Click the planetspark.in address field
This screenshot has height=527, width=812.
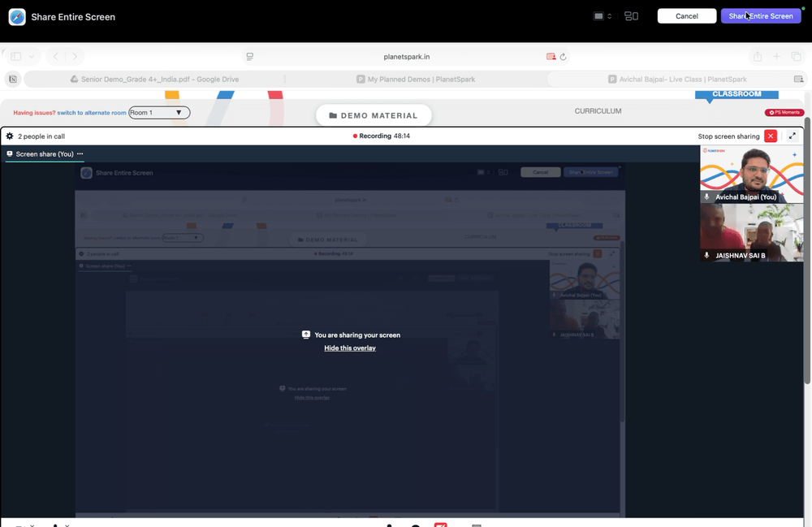click(x=407, y=56)
